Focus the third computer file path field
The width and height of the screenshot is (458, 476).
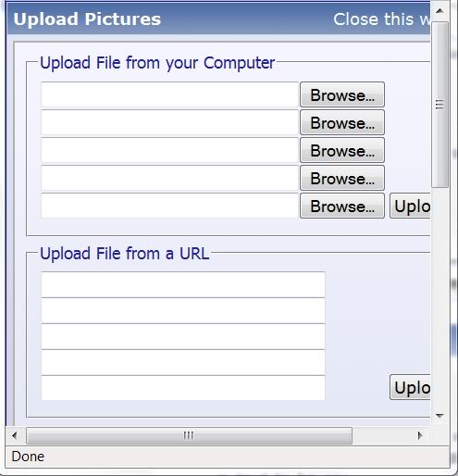pos(169,150)
